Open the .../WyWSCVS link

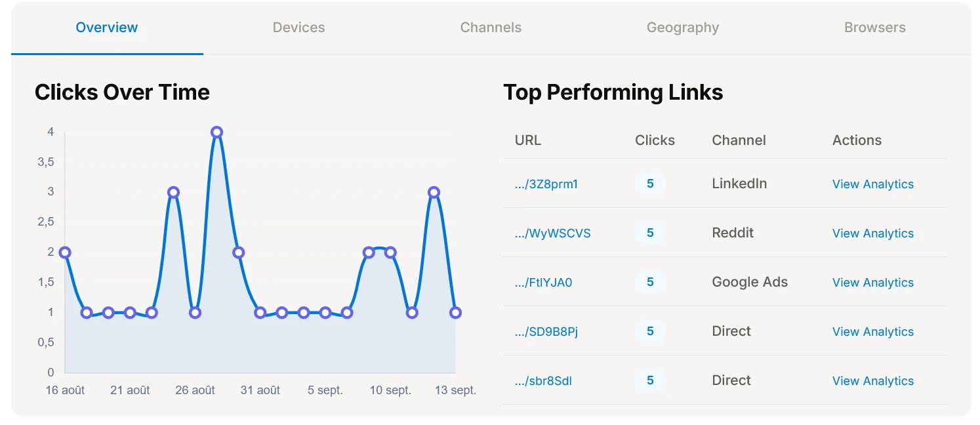coord(553,233)
